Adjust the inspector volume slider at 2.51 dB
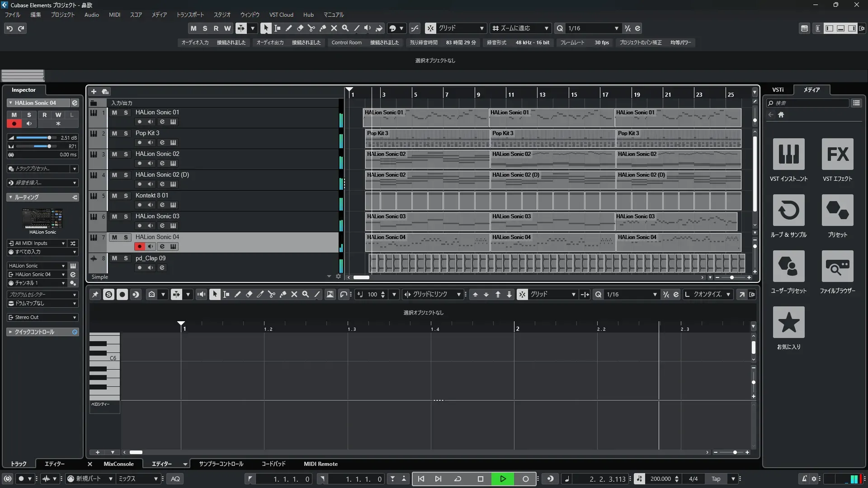Viewport: 868px width, 488px height. click(x=49, y=138)
